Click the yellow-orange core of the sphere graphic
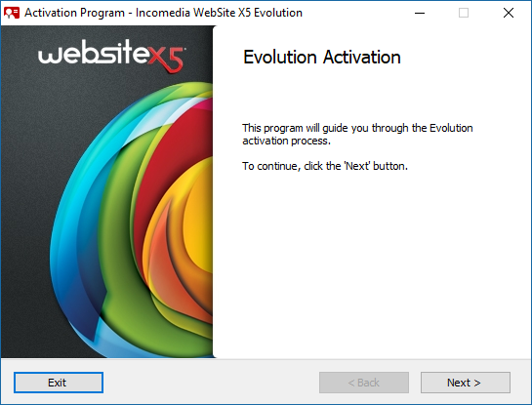532x405 pixels. point(200,221)
